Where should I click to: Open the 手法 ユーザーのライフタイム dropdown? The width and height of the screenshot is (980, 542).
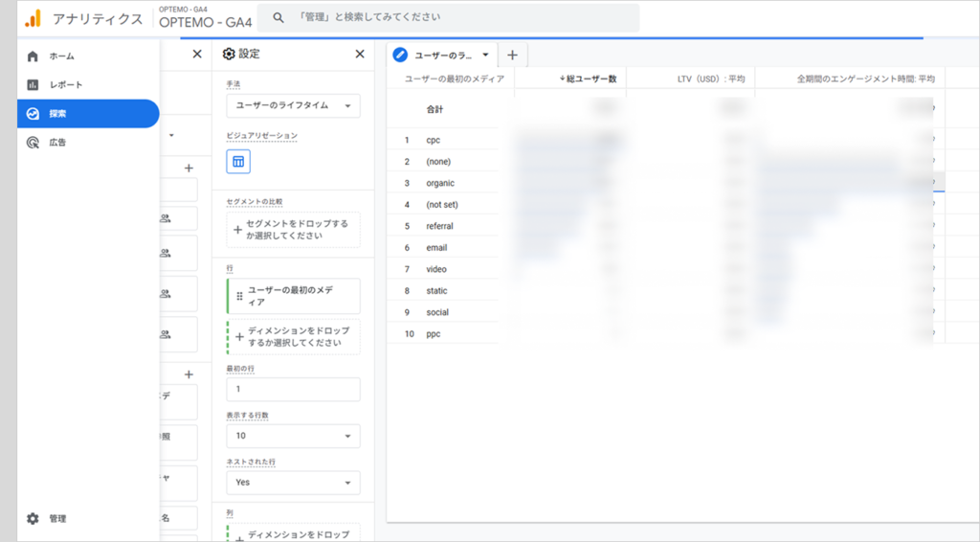[x=293, y=105]
